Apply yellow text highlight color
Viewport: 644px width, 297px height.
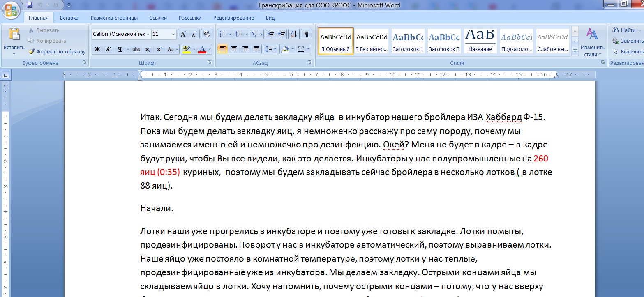tap(186, 49)
